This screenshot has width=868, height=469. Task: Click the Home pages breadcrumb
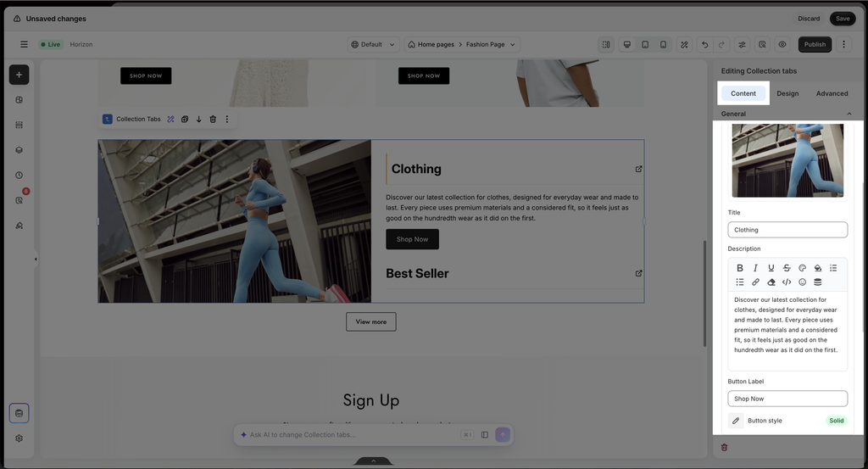tap(436, 44)
